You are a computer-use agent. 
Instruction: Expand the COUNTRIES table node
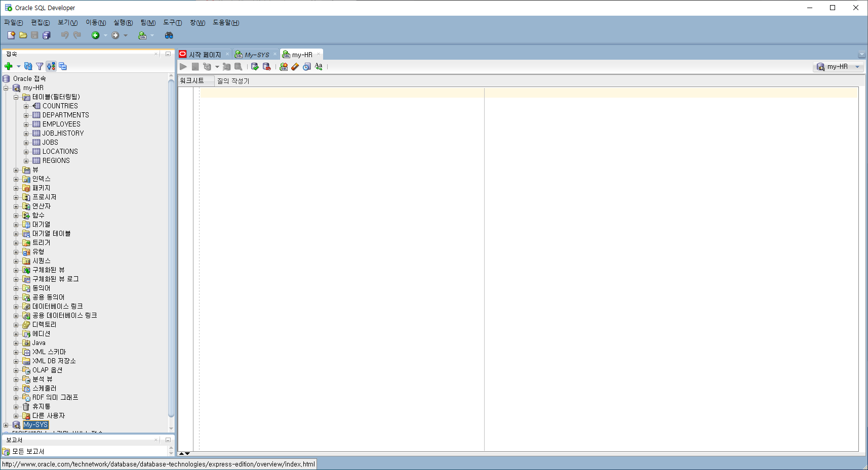(x=26, y=106)
